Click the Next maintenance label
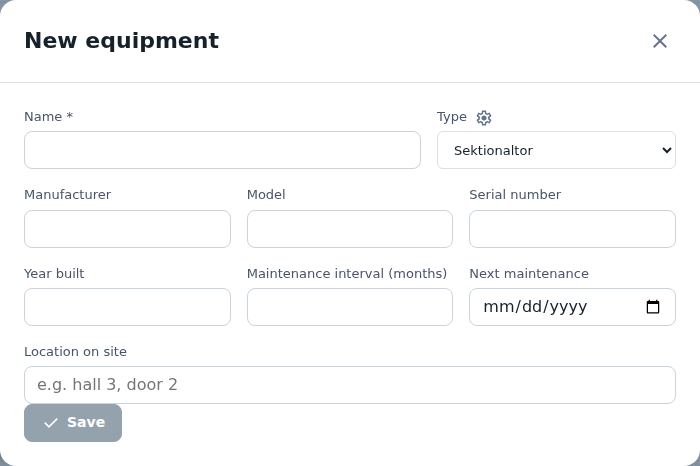 [x=529, y=274]
